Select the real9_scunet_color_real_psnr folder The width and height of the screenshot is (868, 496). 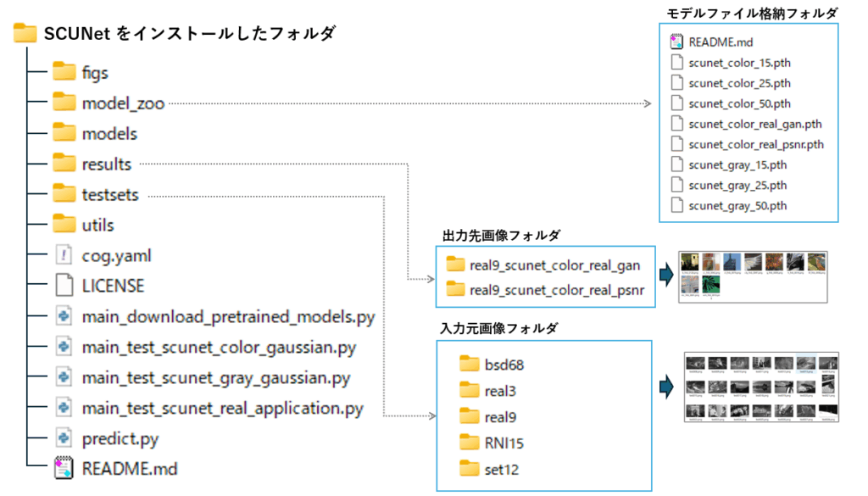tap(545, 289)
